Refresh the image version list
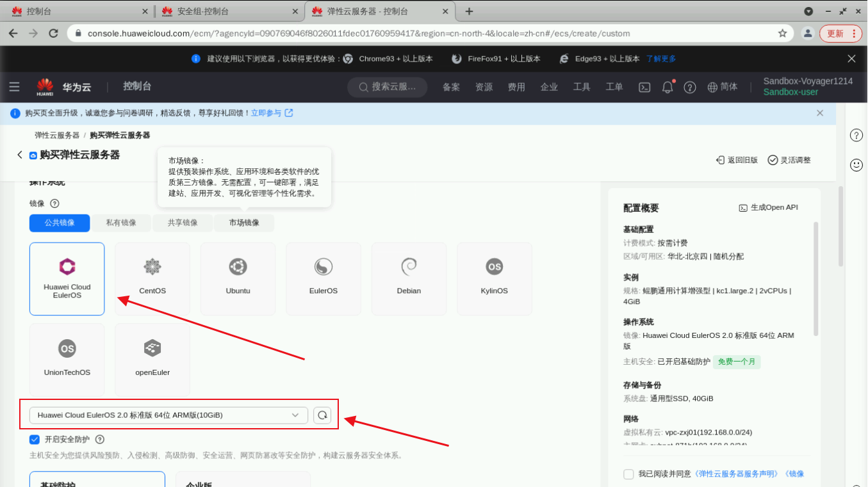This screenshot has width=868, height=487. click(x=323, y=415)
